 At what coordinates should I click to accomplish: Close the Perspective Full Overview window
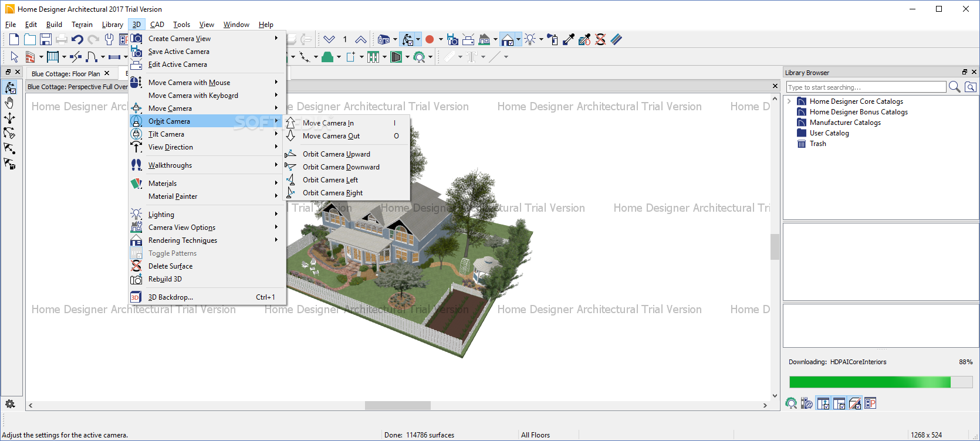[775, 86]
